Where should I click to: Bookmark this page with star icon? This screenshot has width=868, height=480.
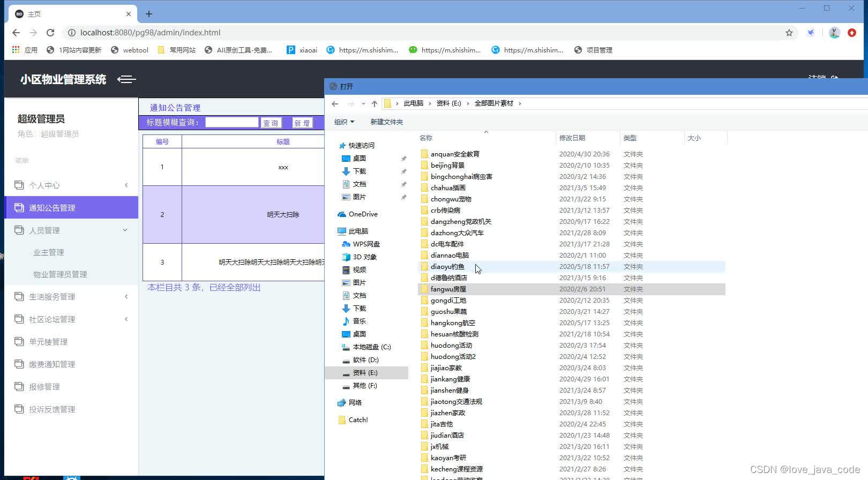point(789,33)
